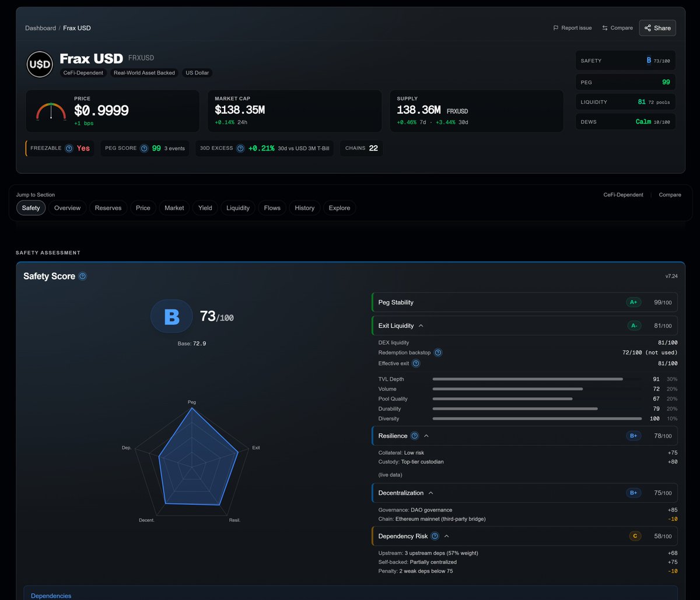Click the Report issue flag icon
Viewport: 700px width, 600px height.
click(556, 28)
